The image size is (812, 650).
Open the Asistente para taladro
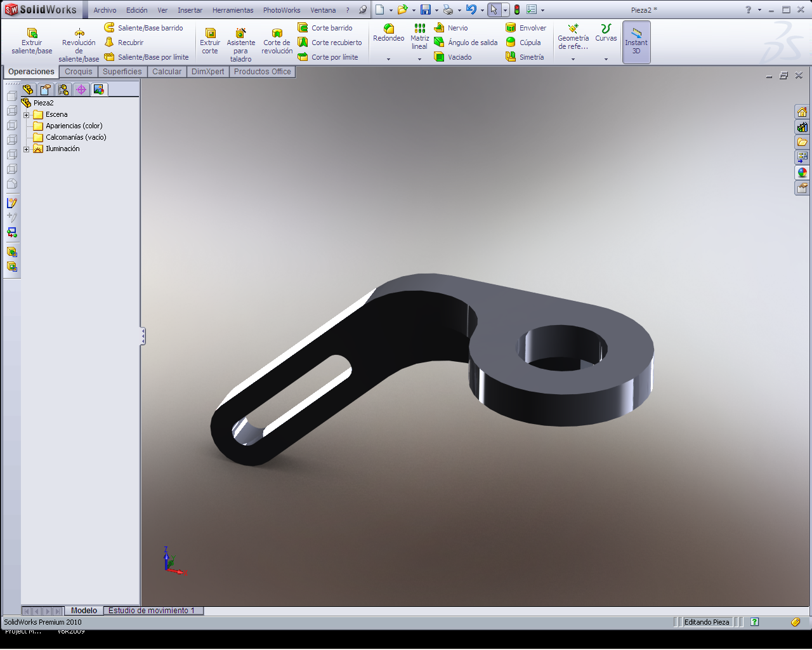pos(241,45)
